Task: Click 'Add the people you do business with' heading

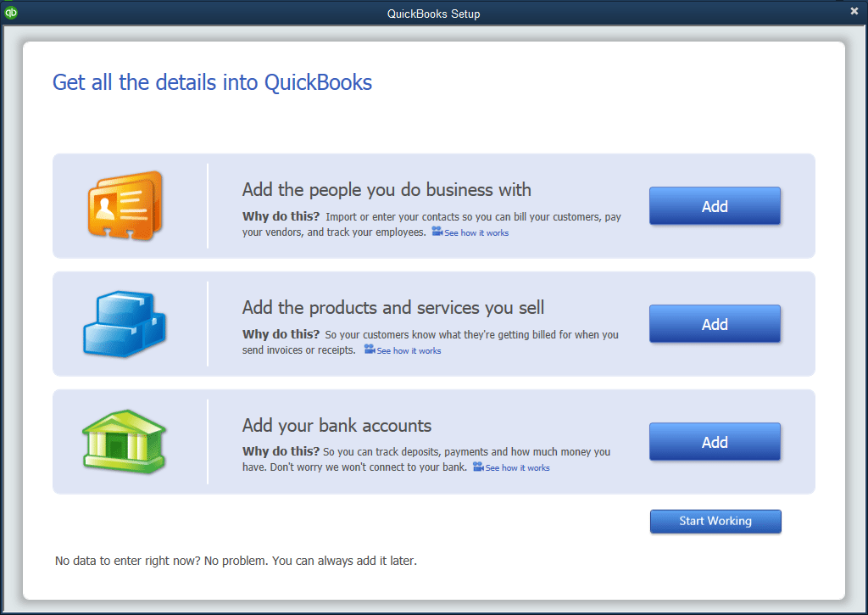Action: tap(387, 190)
